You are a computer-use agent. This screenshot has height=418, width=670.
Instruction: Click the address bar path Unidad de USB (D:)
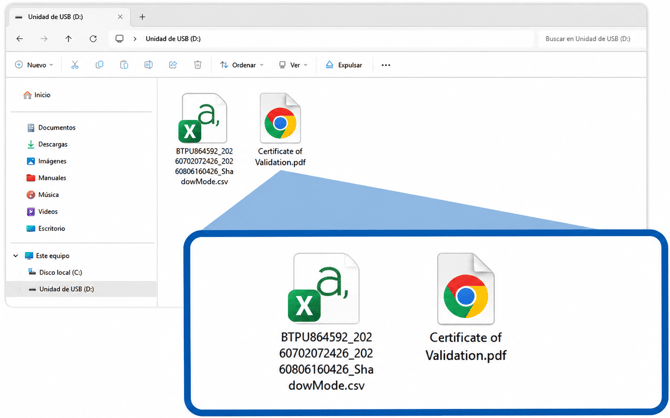tap(173, 38)
